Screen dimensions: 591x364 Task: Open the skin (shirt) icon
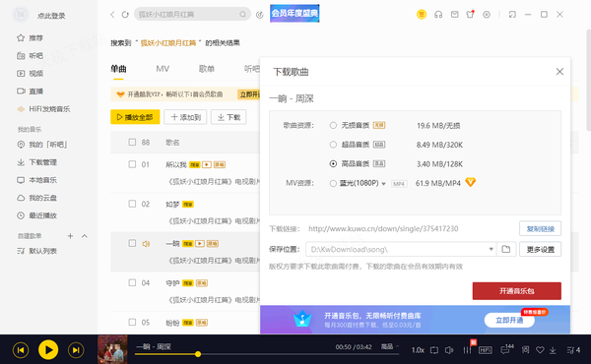tap(470, 15)
